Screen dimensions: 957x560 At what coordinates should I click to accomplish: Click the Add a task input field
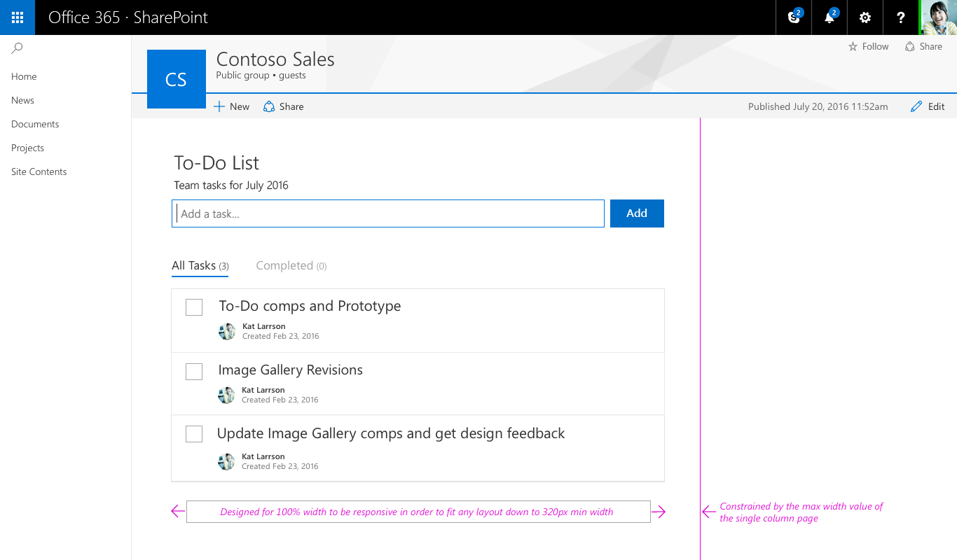[388, 213]
